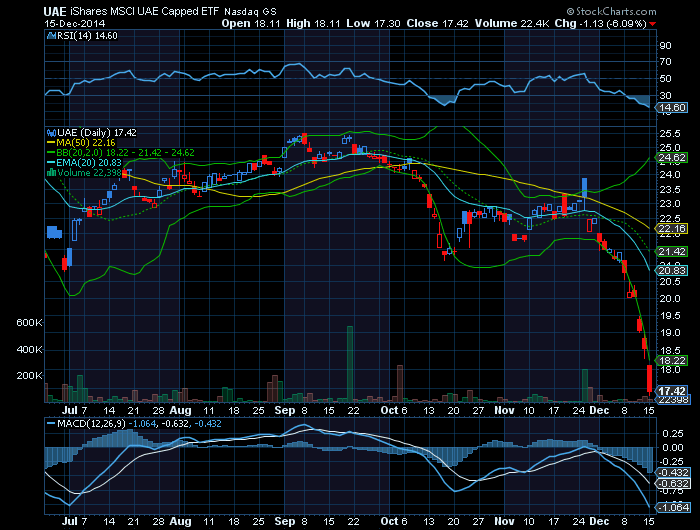Screen dimensions: 700x530
Task: Click the StockCharts.com copyright text
Action: (x=611, y=12)
